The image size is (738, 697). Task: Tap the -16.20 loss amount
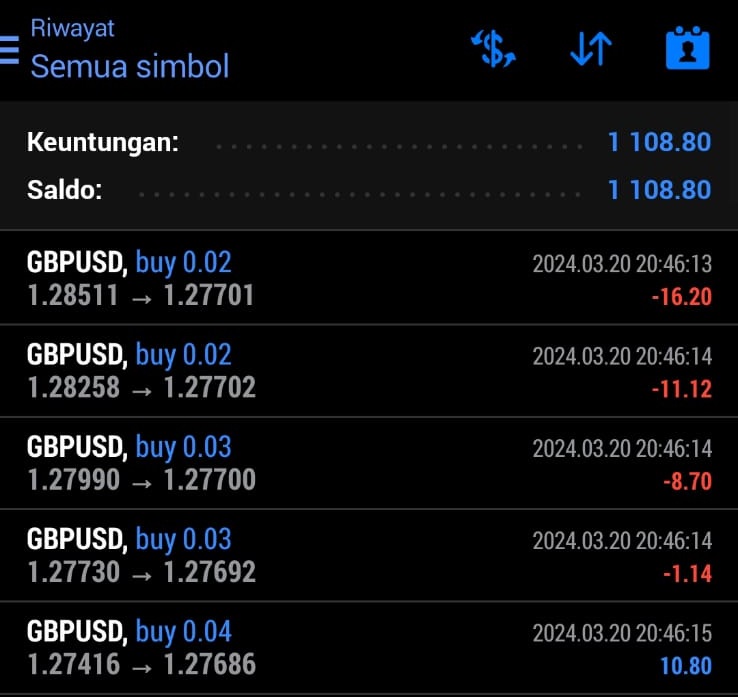point(680,297)
